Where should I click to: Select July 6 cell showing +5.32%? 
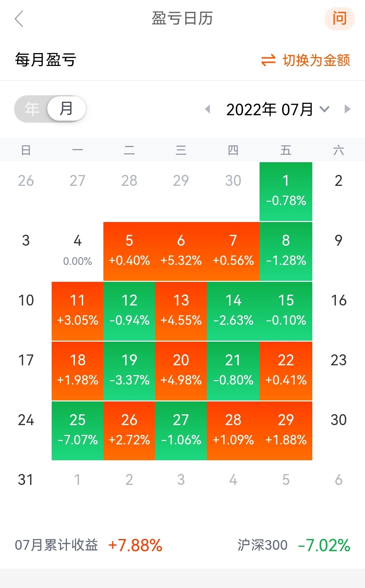[x=181, y=251]
